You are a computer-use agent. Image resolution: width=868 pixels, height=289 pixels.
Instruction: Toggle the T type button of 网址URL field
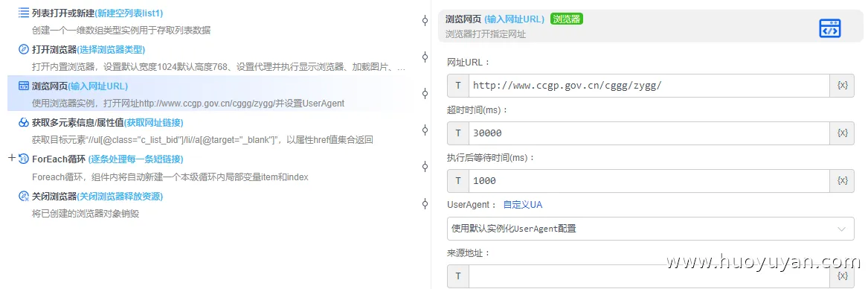click(458, 86)
